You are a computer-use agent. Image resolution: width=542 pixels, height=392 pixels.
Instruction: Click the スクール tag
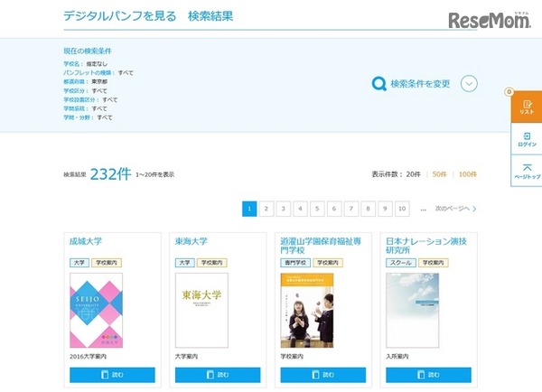(x=400, y=263)
